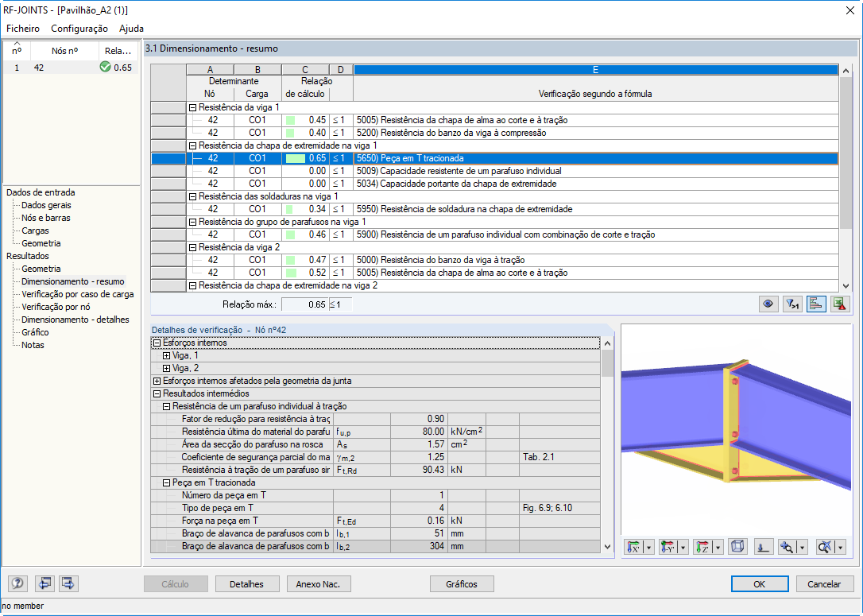The width and height of the screenshot is (863, 616).
Task: Toggle colored relation bars display
Action: pos(815,304)
